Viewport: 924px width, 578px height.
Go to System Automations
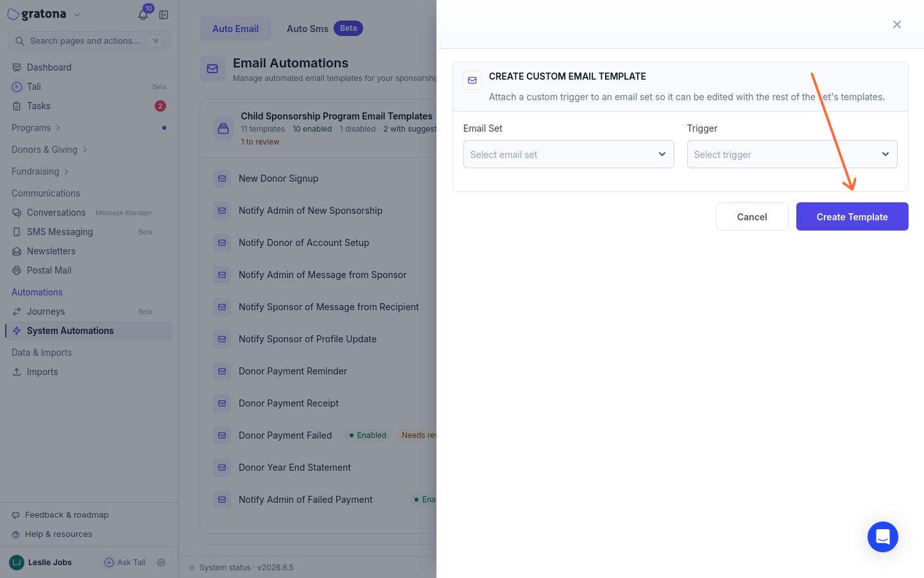tap(89, 331)
